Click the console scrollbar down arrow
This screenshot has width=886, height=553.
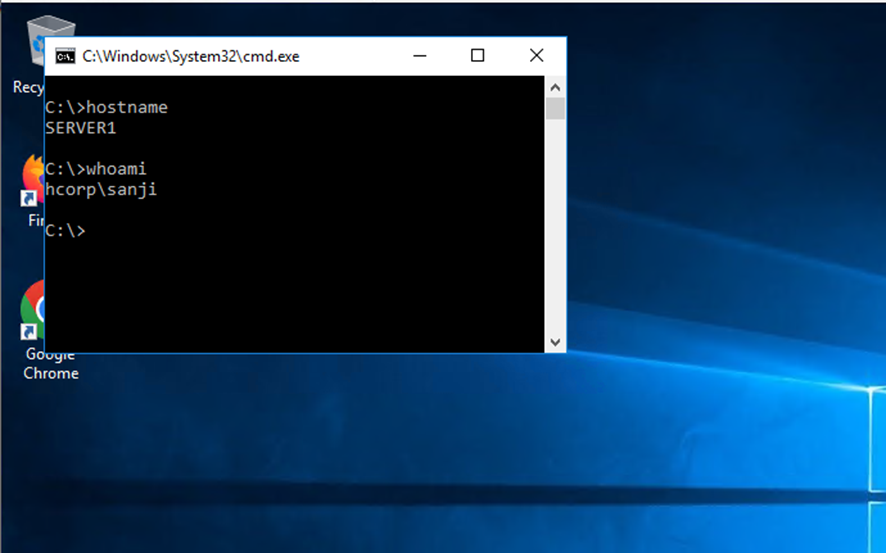point(556,343)
